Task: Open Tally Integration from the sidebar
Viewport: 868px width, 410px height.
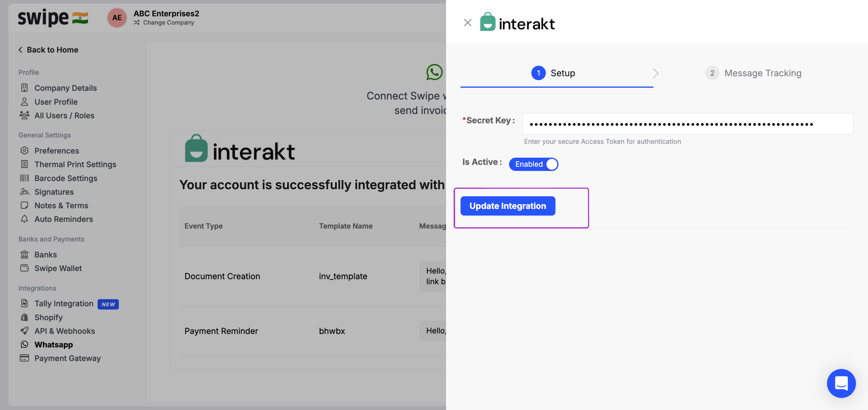Action: [64, 304]
